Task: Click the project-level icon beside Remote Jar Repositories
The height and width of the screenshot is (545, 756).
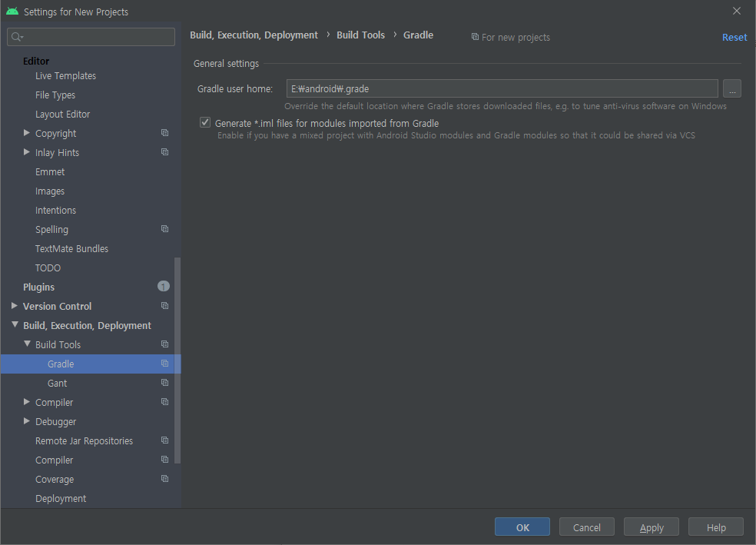Action: point(165,440)
